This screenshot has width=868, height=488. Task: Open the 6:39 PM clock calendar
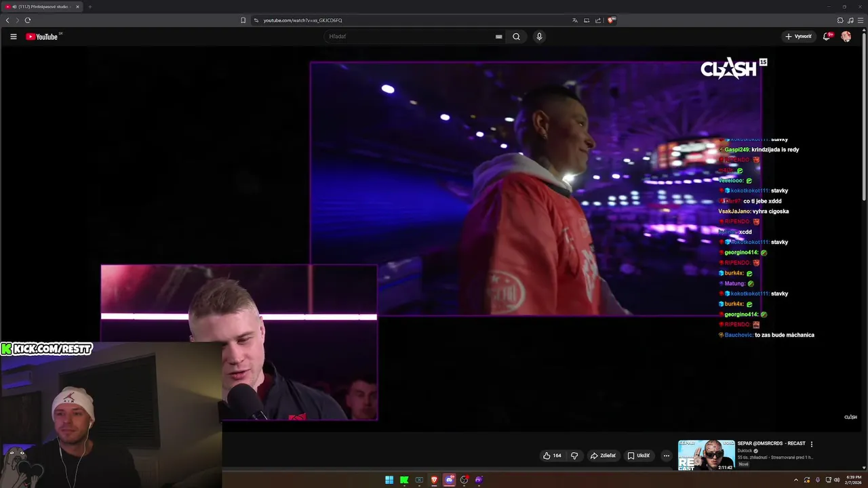[x=854, y=480]
